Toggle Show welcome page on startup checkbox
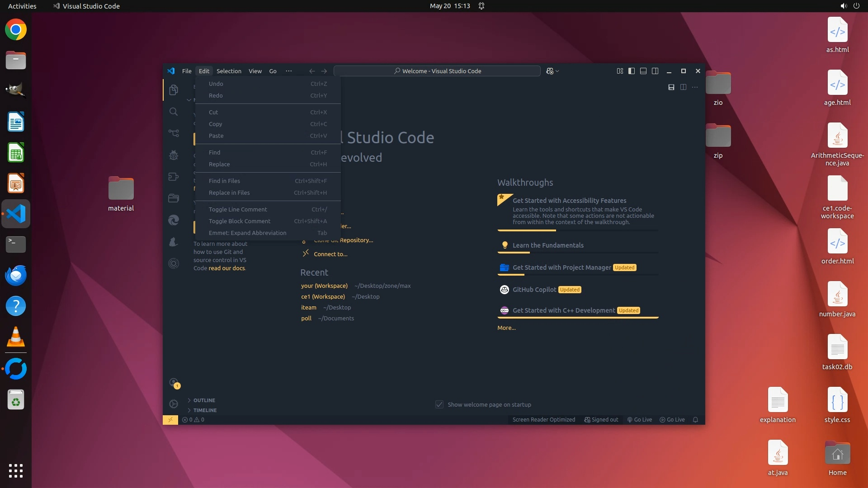 tap(439, 404)
